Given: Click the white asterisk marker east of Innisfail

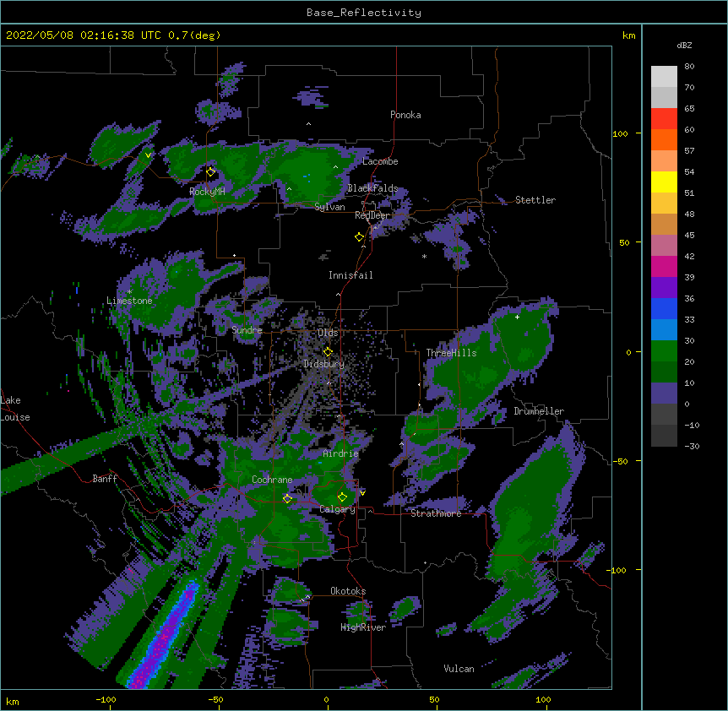Looking at the screenshot, I should (424, 256).
